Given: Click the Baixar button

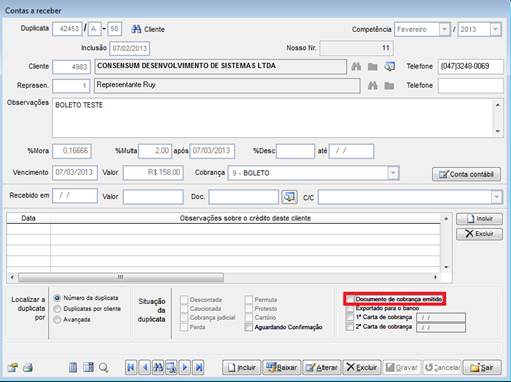Looking at the screenshot, I should click(x=282, y=367).
